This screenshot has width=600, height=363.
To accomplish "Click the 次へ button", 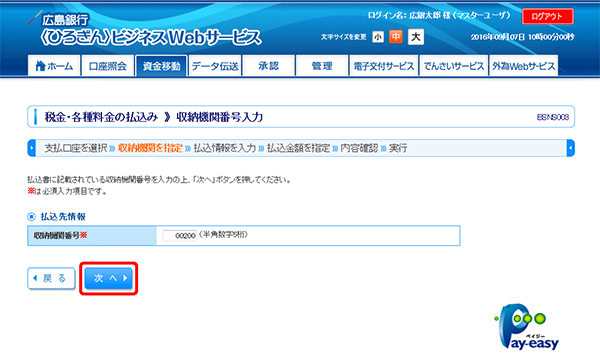I will [109, 278].
